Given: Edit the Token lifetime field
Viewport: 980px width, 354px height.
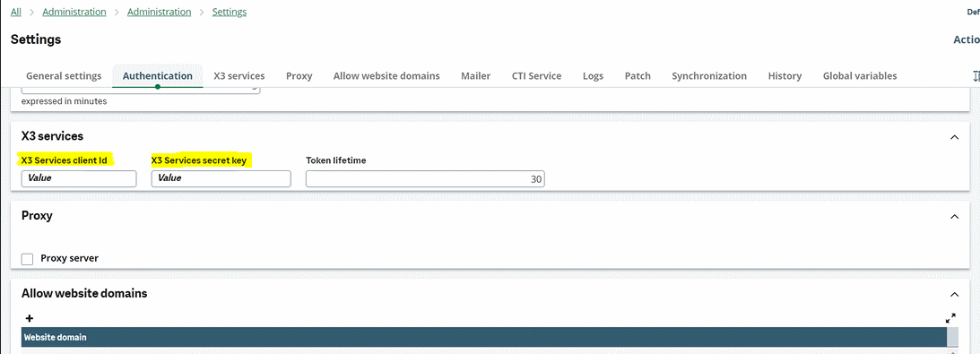Looking at the screenshot, I should tap(425, 178).
